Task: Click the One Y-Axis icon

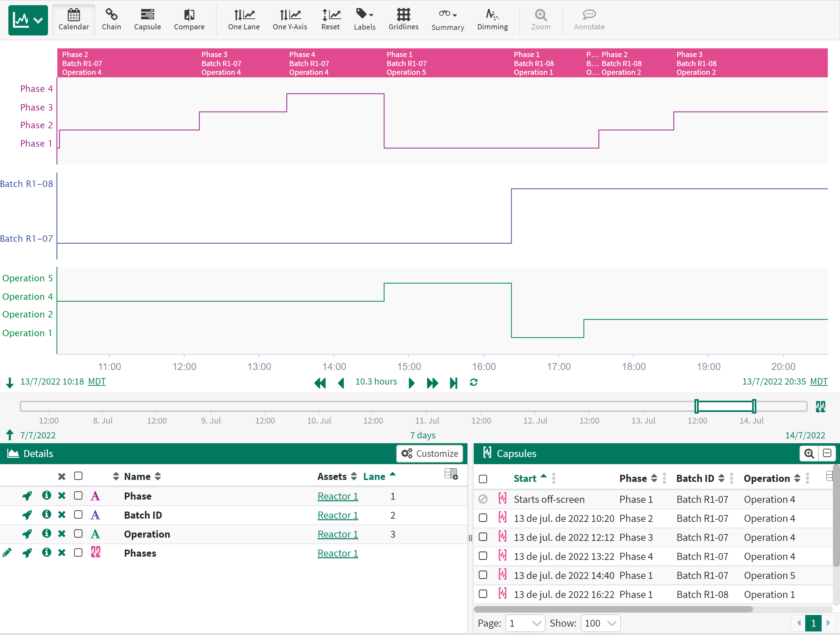Action: (289, 19)
